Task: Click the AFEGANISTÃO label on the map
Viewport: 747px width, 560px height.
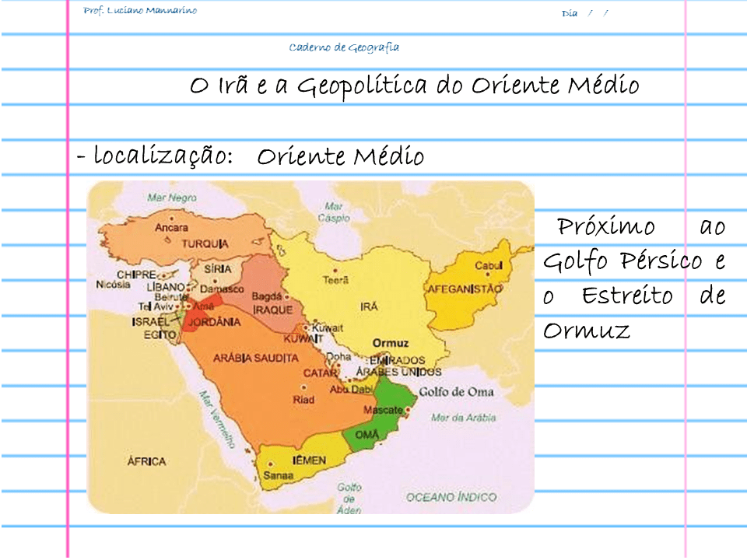Action: click(464, 289)
